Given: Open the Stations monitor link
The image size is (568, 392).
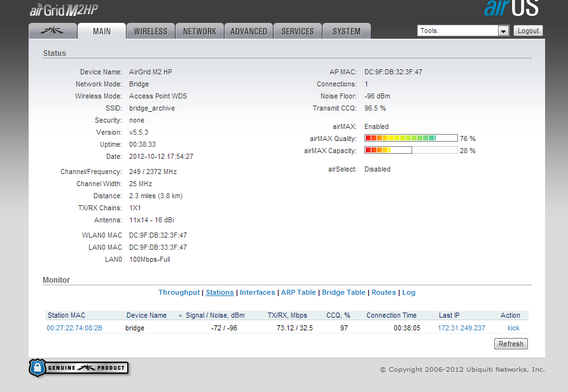Looking at the screenshot, I should [219, 292].
